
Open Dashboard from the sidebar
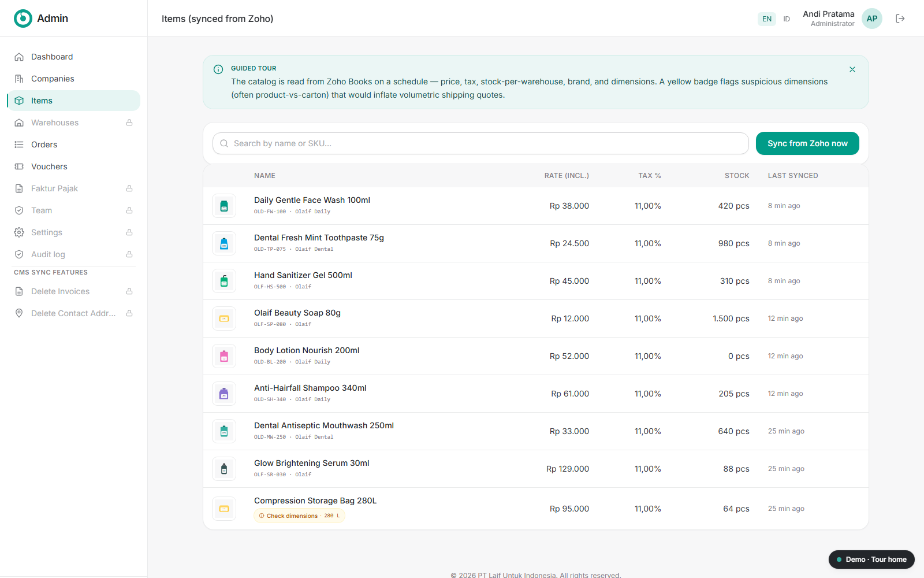pyautogui.click(x=74, y=57)
